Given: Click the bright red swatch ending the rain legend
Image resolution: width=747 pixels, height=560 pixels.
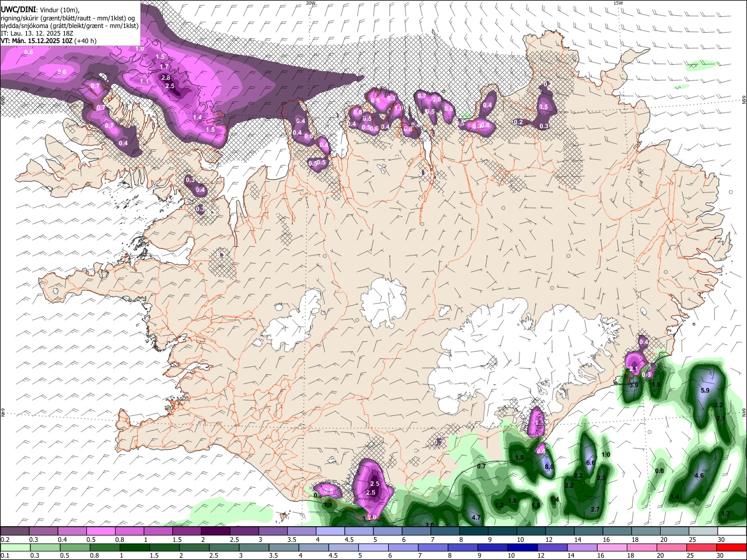Looking at the screenshot, I should point(731,548).
